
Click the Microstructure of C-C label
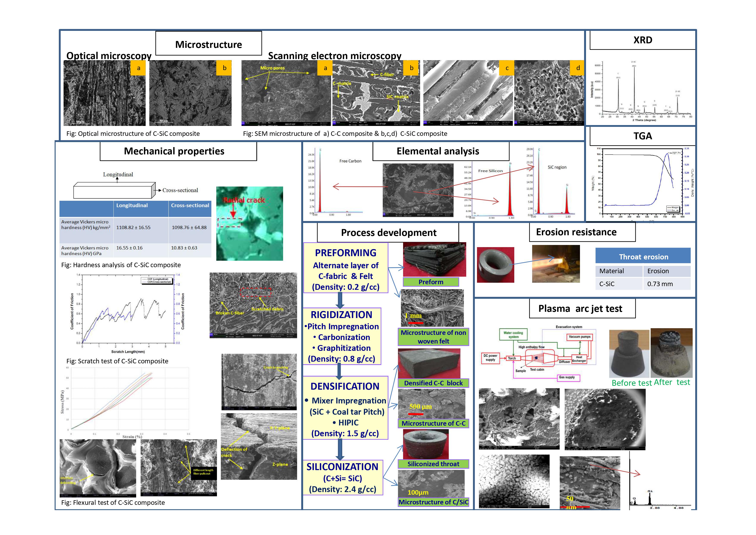433,423
